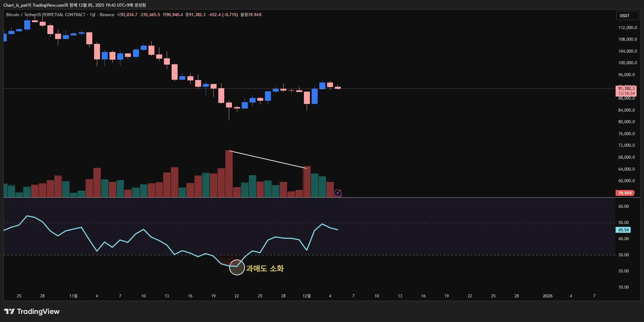Click the '12월' marker on the time axis
Viewport: 644px width, 322px height.
[306, 296]
